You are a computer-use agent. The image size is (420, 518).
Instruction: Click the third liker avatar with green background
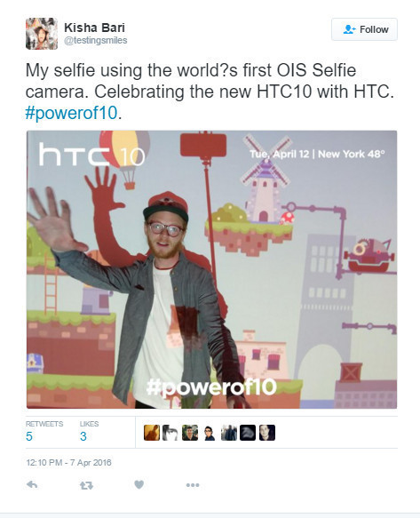coord(190,433)
